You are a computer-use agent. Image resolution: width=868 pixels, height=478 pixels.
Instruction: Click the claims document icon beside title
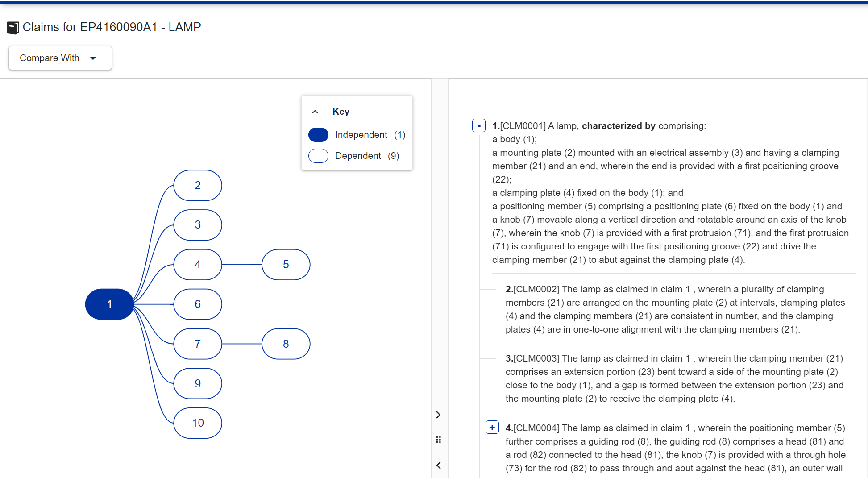click(x=13, y=28)
